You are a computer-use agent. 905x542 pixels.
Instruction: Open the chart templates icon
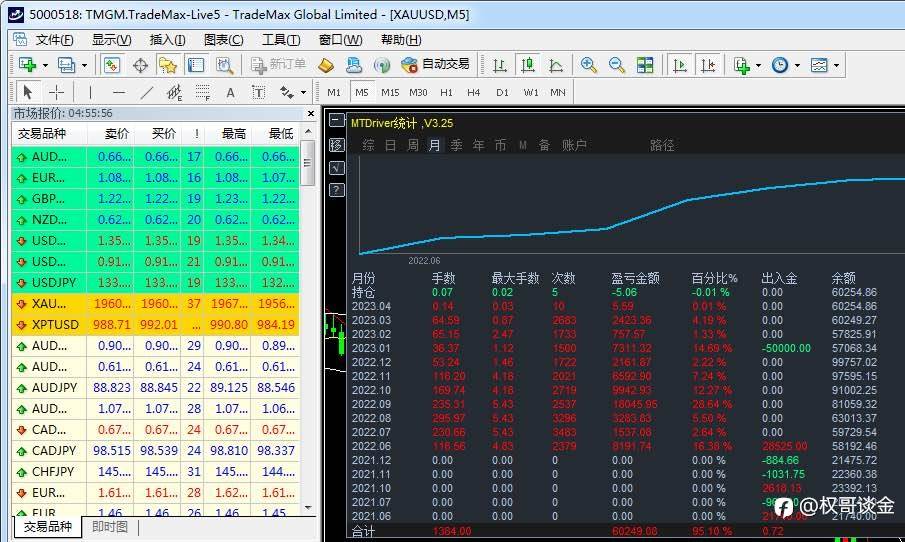pyautogui.click(x=819, y=65)
